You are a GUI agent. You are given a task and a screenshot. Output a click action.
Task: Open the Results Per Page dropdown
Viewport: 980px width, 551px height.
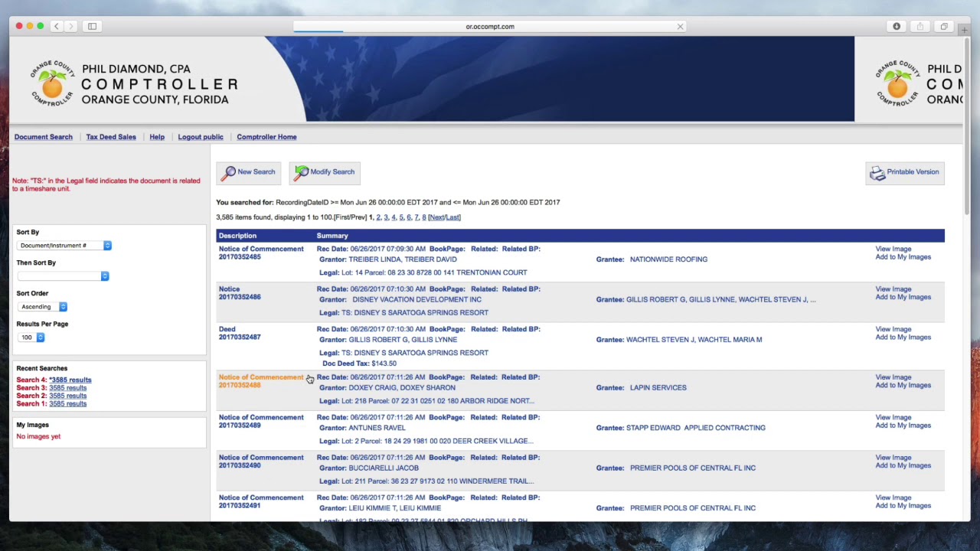[x=31, y=337]
